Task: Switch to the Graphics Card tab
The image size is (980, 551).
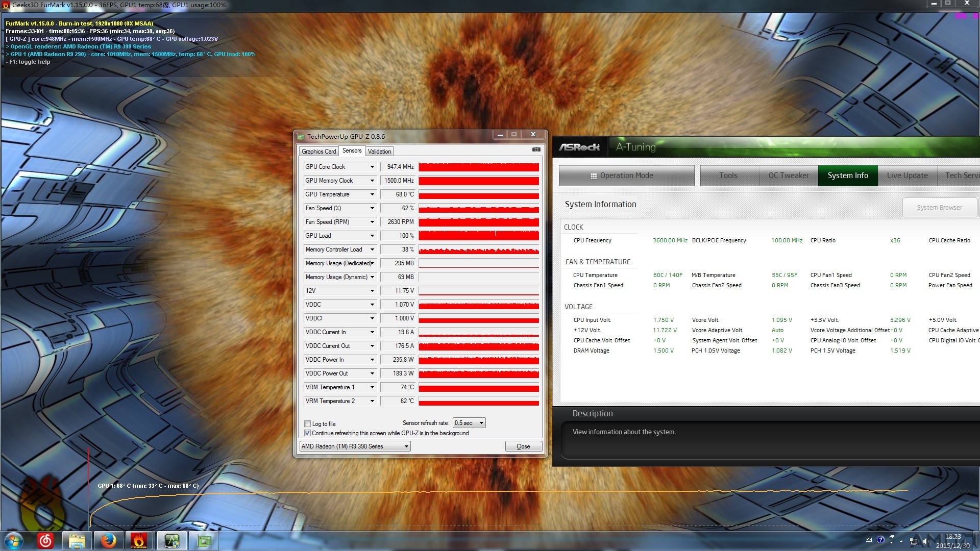Action: coord(318,152)
